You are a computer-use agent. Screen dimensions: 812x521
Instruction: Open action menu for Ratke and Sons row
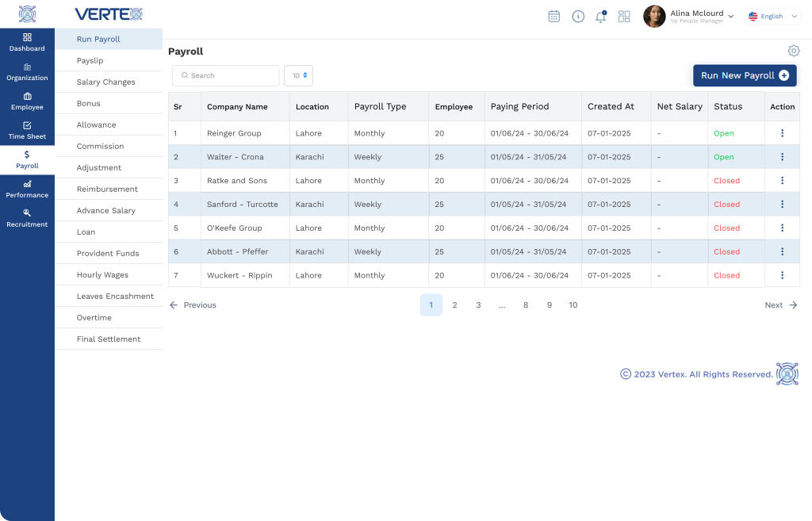[x=782, y=181]
